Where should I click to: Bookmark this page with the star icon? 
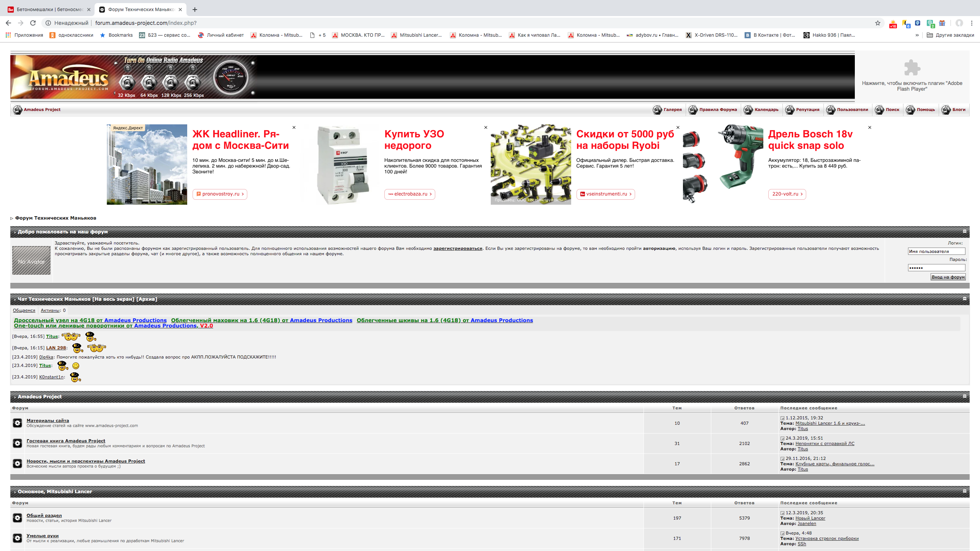[878, 23]
